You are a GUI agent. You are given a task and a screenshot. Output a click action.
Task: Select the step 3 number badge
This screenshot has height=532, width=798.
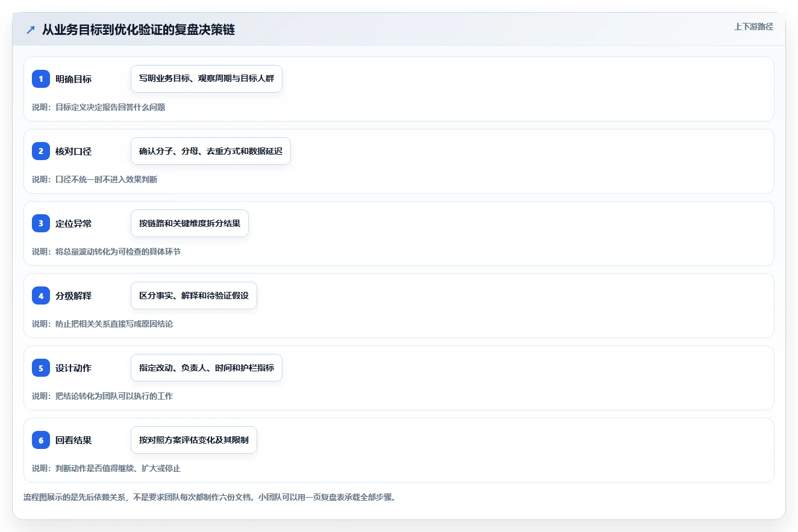point(41,223)
